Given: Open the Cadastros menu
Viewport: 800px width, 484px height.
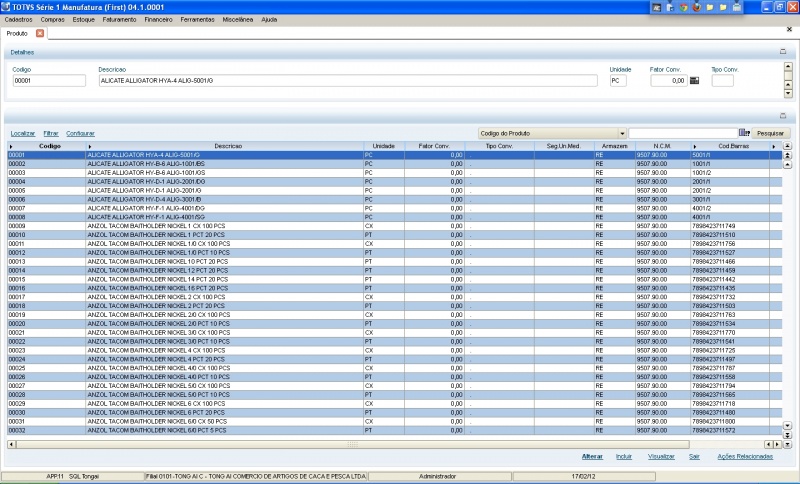Looking at the screenshot, I should [19, 19].
